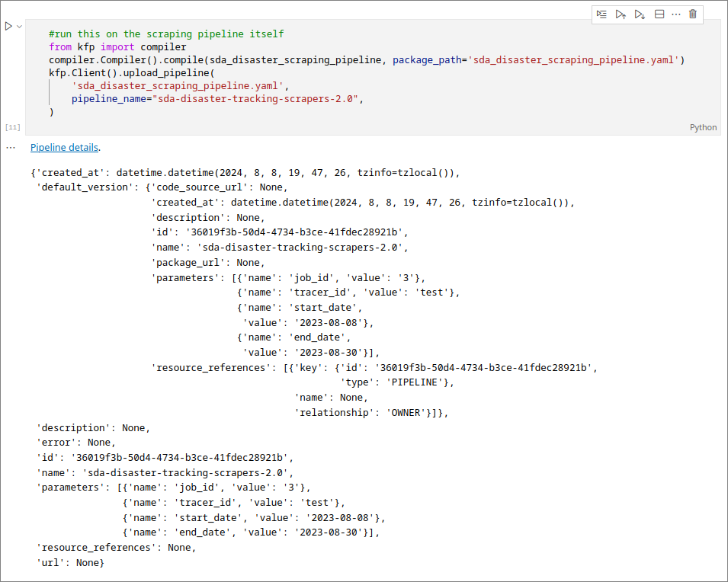The image size is (728, 582).
Task: Execute cell and below using the cell toolbar icon
Action: tap(640, 14)
